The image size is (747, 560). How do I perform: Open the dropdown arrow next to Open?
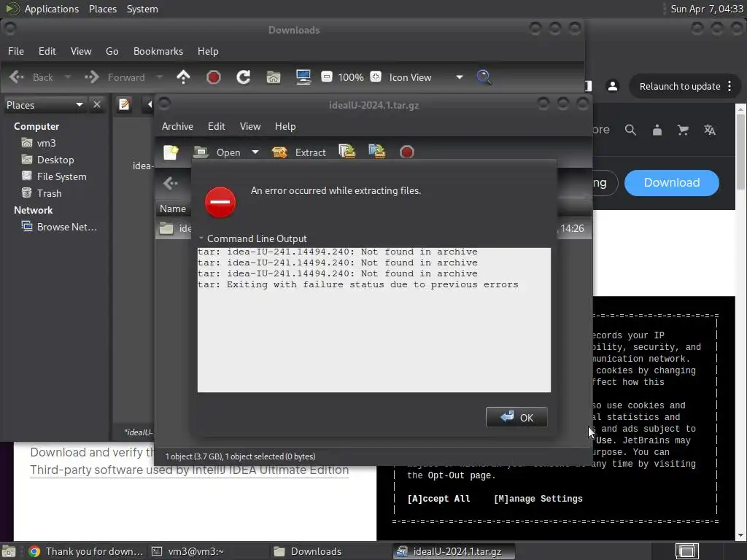(x=255, y=152)
